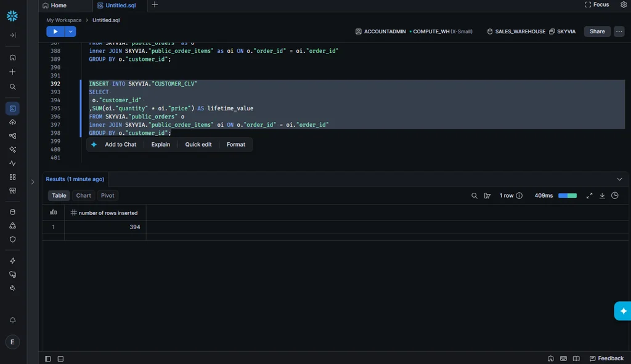Open keyboard shortcuts icon in status bar
The width and height of the screenshot is (631, 364).
click(x=563, y=358)
